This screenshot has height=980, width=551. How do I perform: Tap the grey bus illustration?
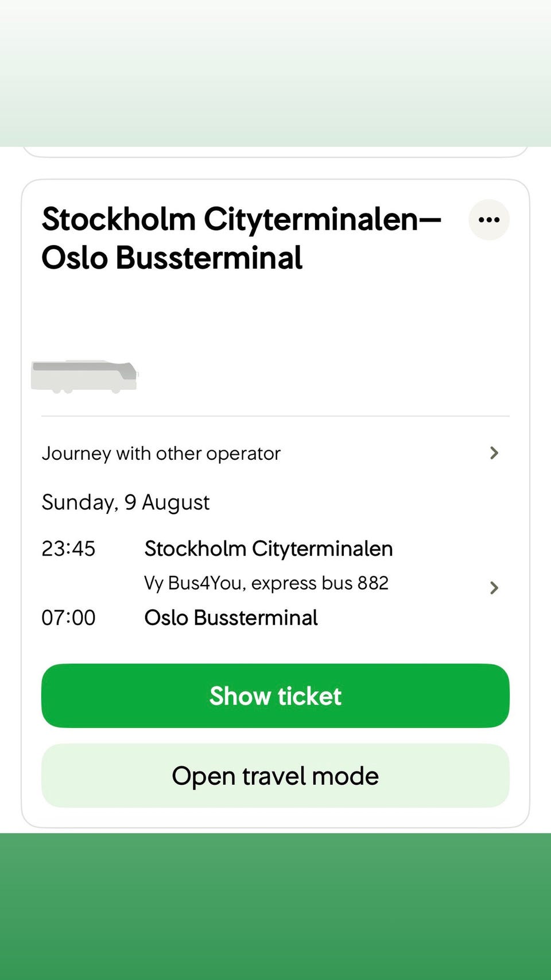tap(84, 377)
